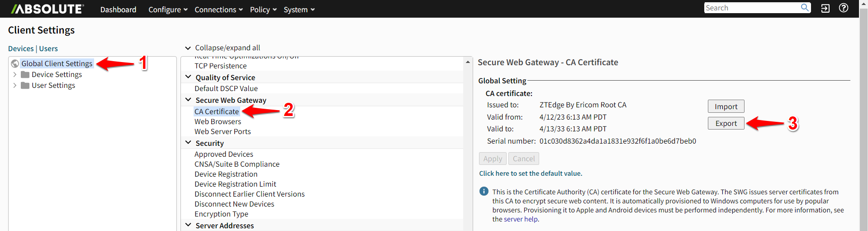Open the help question mark icon

(x=844, y=8)
